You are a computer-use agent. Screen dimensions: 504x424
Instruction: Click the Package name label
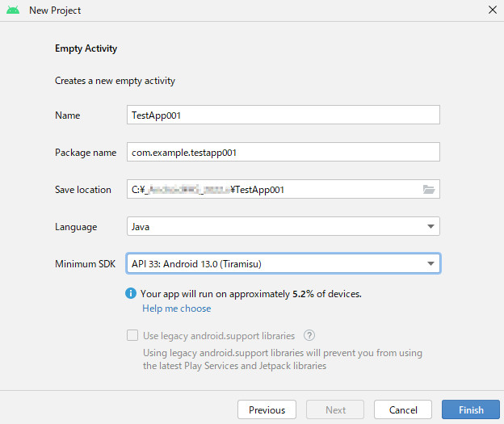(86, 153)
